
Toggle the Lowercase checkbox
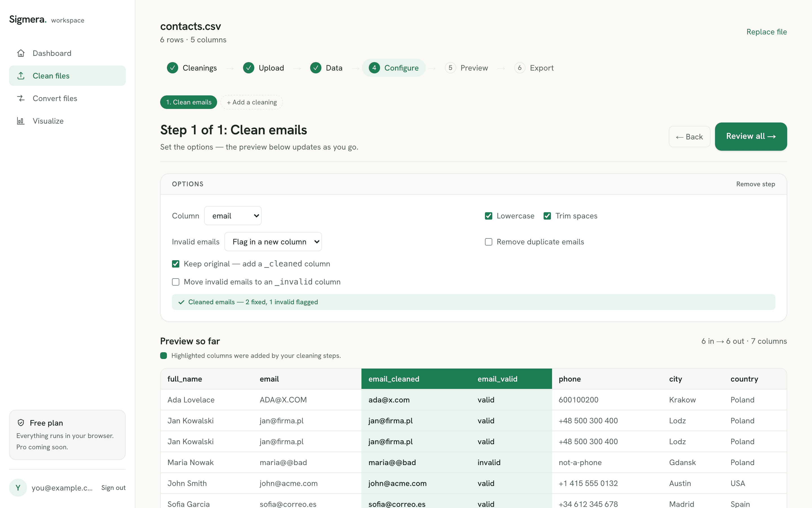click(x=489, y=216)
